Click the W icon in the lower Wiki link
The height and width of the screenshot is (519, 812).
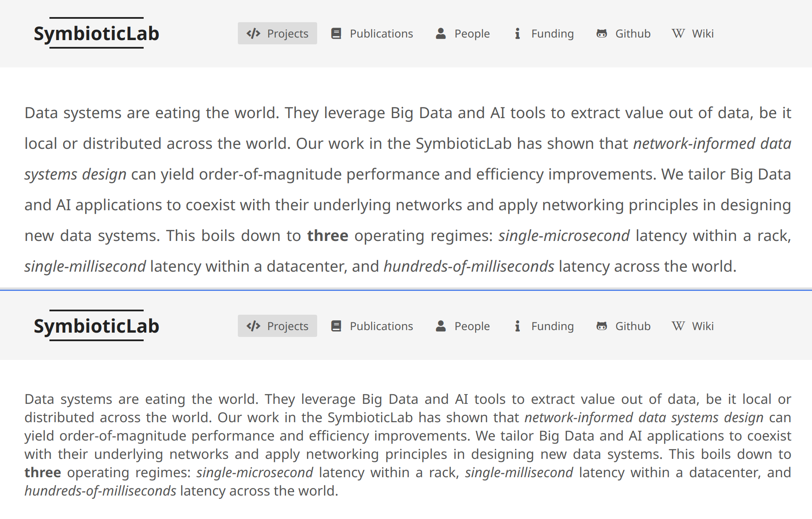click(677, 325)
